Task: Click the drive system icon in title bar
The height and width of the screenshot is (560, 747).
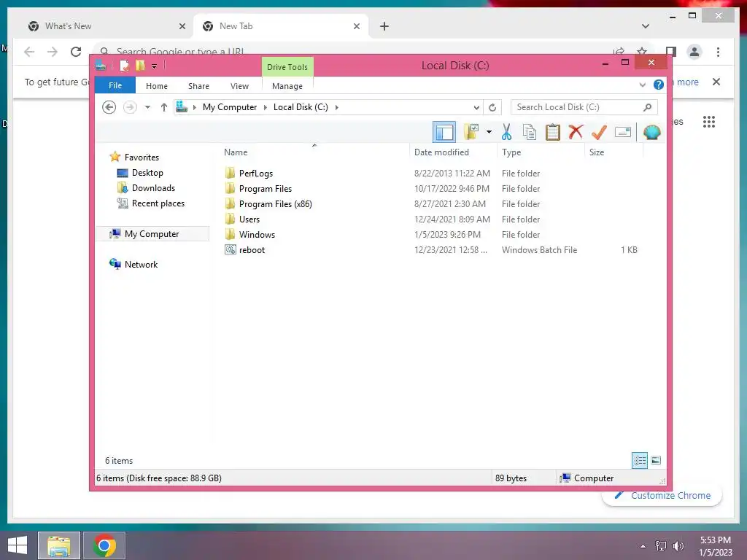Action: pos(101,66)
